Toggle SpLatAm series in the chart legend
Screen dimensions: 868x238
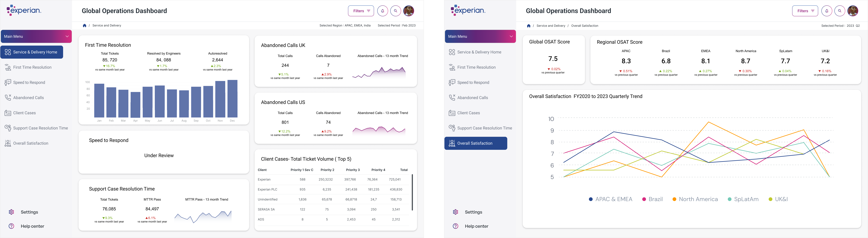coord(743,199)
